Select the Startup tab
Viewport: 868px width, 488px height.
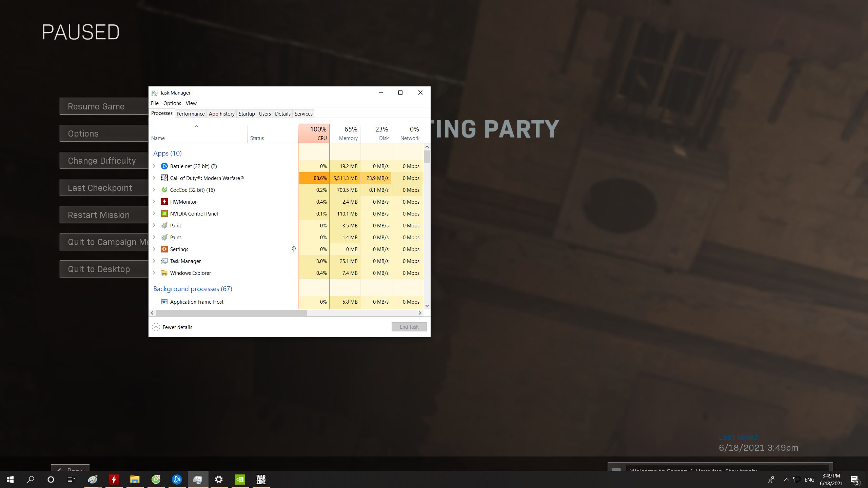coord(246,113)
